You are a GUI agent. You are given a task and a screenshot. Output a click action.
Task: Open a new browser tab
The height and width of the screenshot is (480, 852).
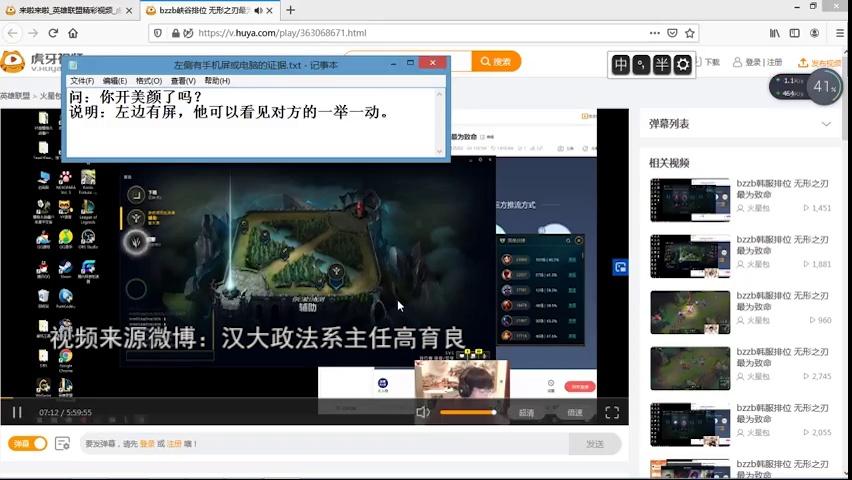(x=291, y=10)
